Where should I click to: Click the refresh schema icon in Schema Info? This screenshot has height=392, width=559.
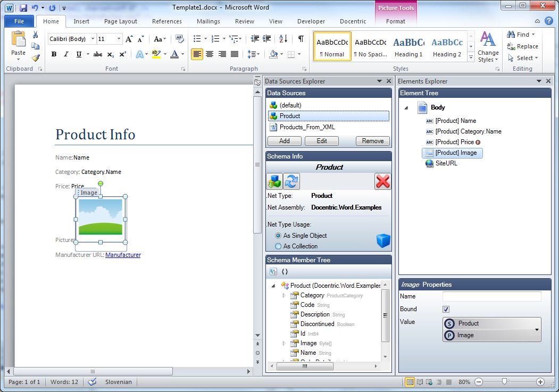[x=291, y=181]
